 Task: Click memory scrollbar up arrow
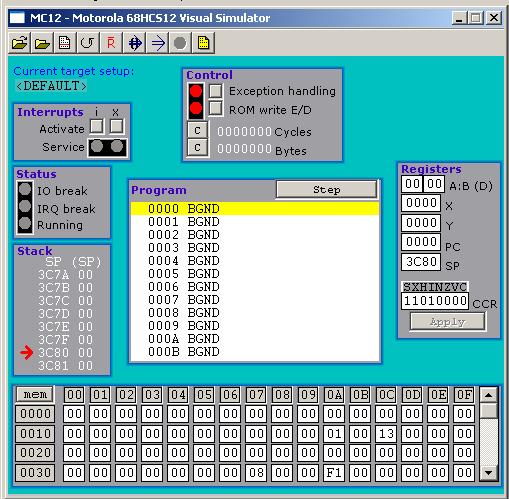pyautogui.click(x=489, y=395)
